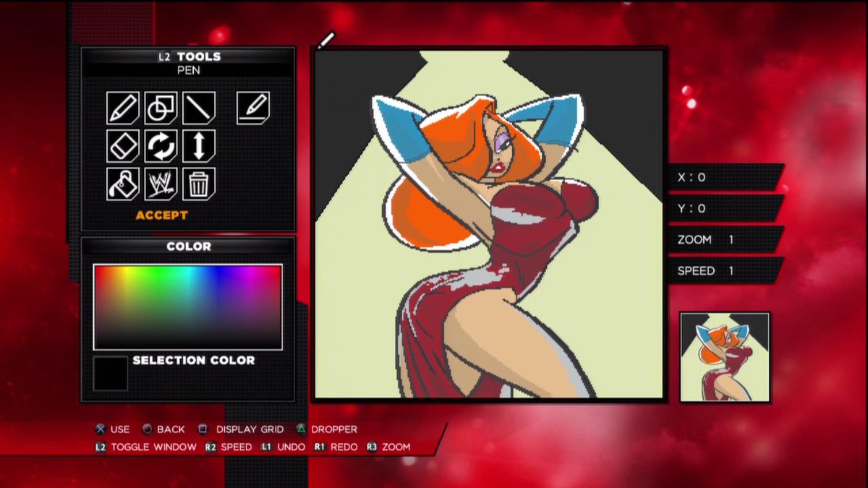Click the ZOOM 1 value bar
This screenshot has width=868, height=488.
[726, 239]
